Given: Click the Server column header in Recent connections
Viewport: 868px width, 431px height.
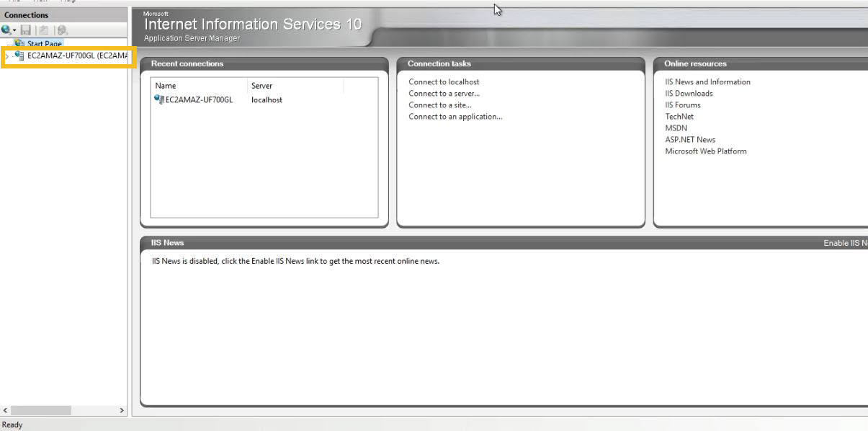Looking at the screenshot, I should (x=295, y=86).
